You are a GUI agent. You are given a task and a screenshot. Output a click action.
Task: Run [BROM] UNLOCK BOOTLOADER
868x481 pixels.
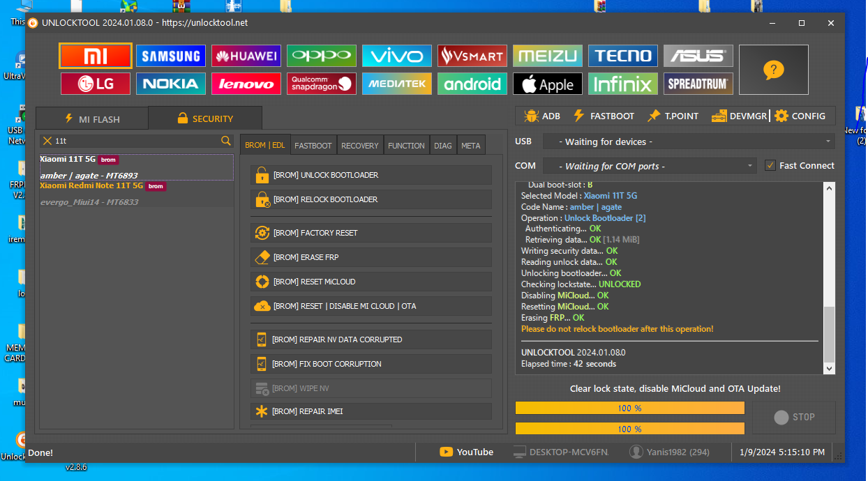[371, 175]
